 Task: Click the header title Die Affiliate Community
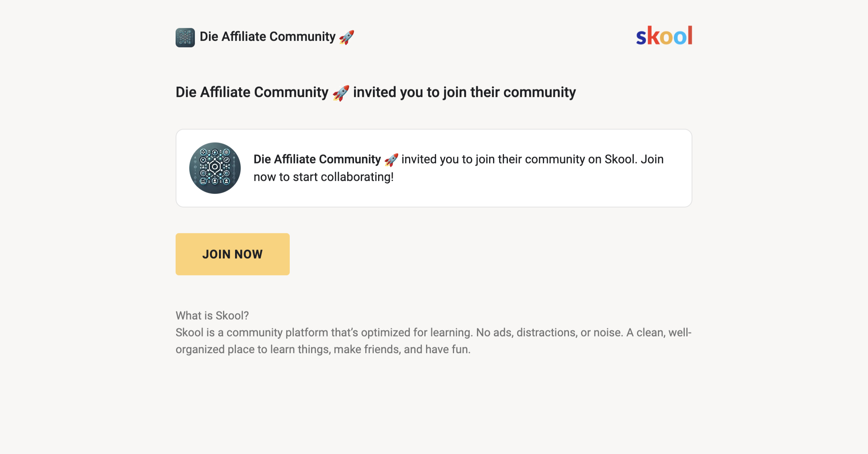pos(268,37)
